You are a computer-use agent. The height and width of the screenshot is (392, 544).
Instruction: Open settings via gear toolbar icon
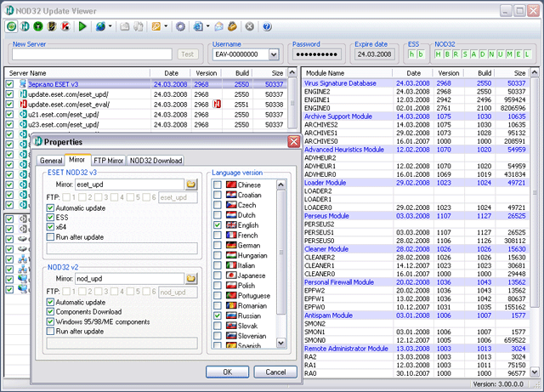(x=180, y=26)
